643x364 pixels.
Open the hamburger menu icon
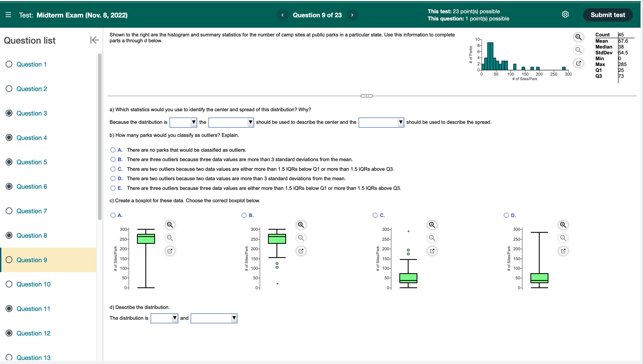click(8, 15)
